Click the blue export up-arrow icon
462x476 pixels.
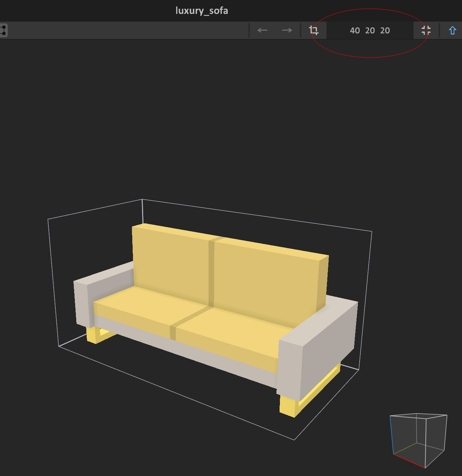pos(452,31)
